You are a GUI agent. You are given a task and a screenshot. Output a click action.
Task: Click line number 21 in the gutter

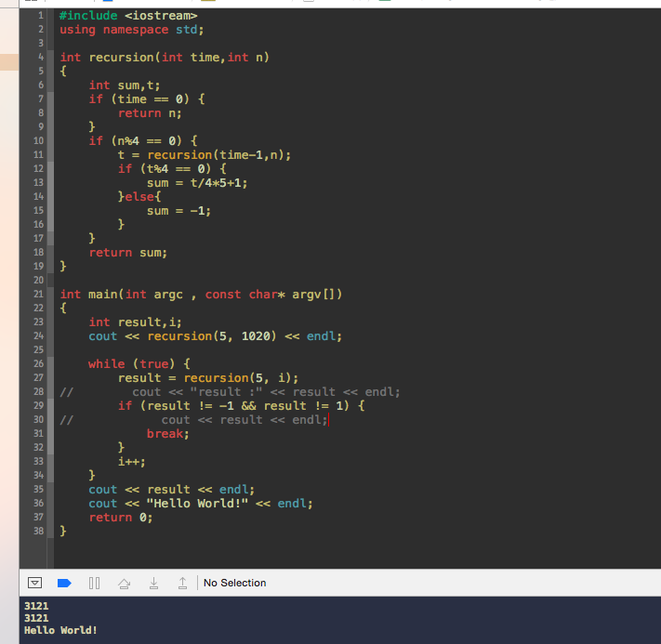(38, 294)
